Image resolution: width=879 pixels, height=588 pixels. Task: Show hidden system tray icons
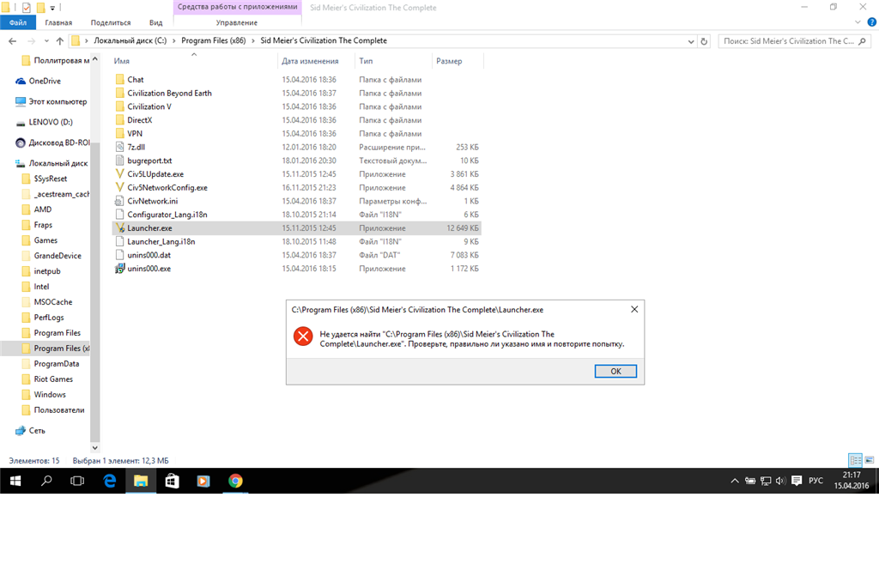click(x=735, y=481)
